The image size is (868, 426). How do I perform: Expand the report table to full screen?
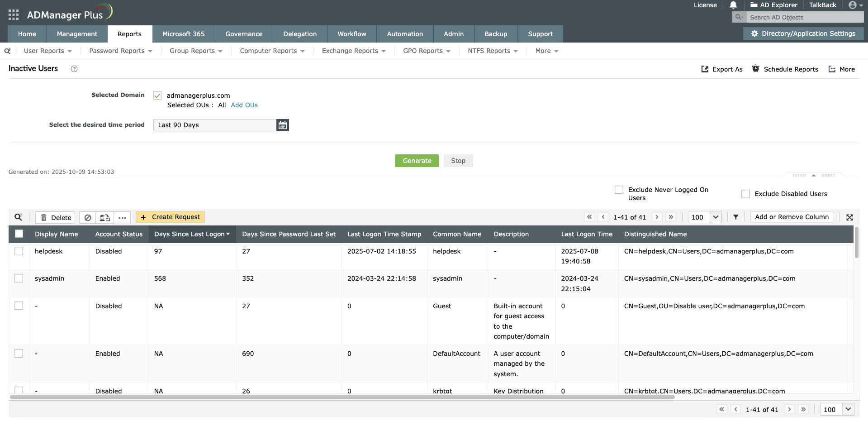849,217
